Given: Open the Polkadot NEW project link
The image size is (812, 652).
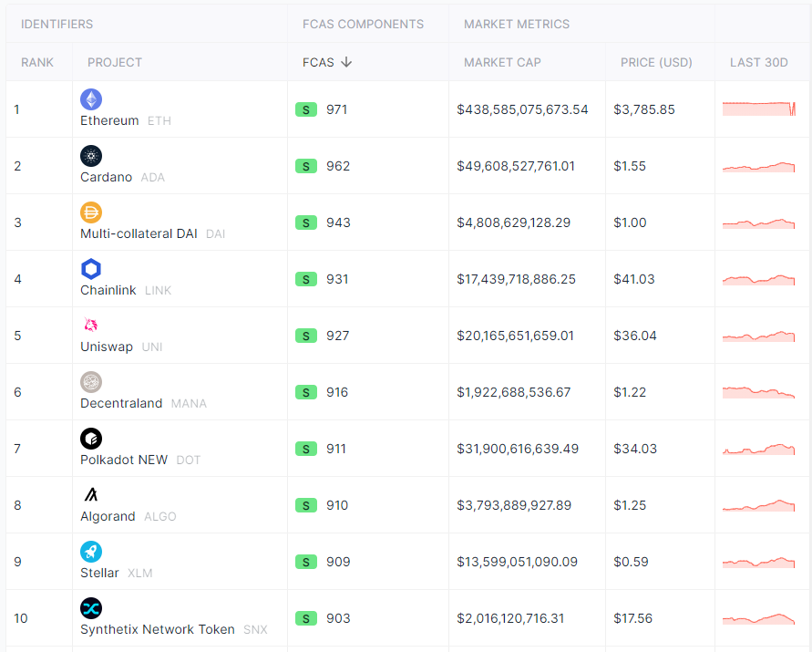Looking at the screenshot, I should [124, 460].
